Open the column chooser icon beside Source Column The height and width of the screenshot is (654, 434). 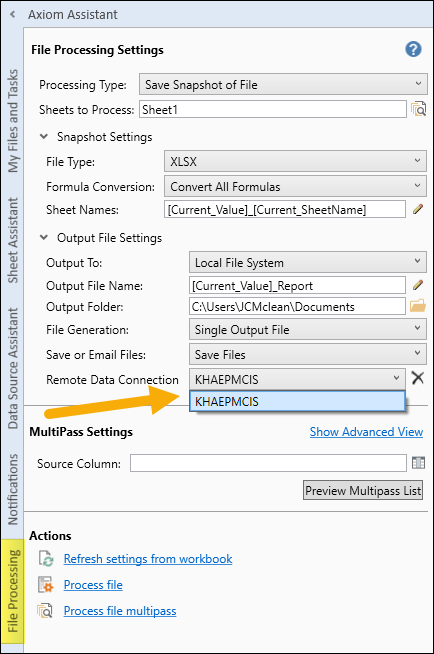[x=418, y=463]
